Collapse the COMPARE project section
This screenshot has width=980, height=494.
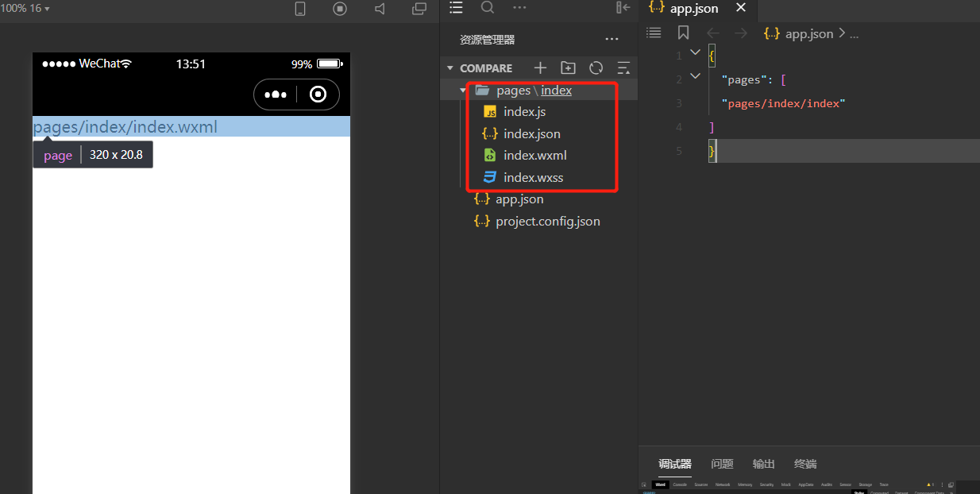[450, 68]
